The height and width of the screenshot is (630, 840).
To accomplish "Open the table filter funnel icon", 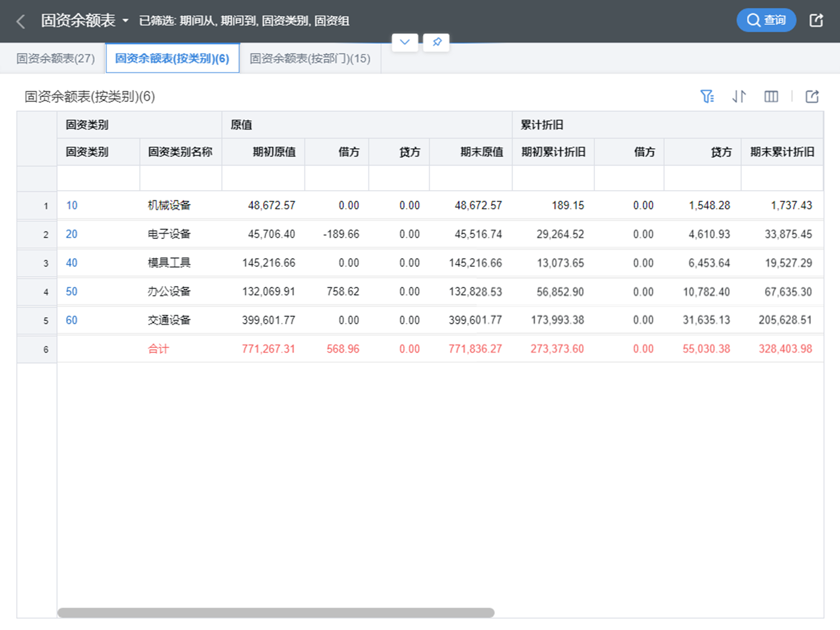I will (x=707, y=97).
